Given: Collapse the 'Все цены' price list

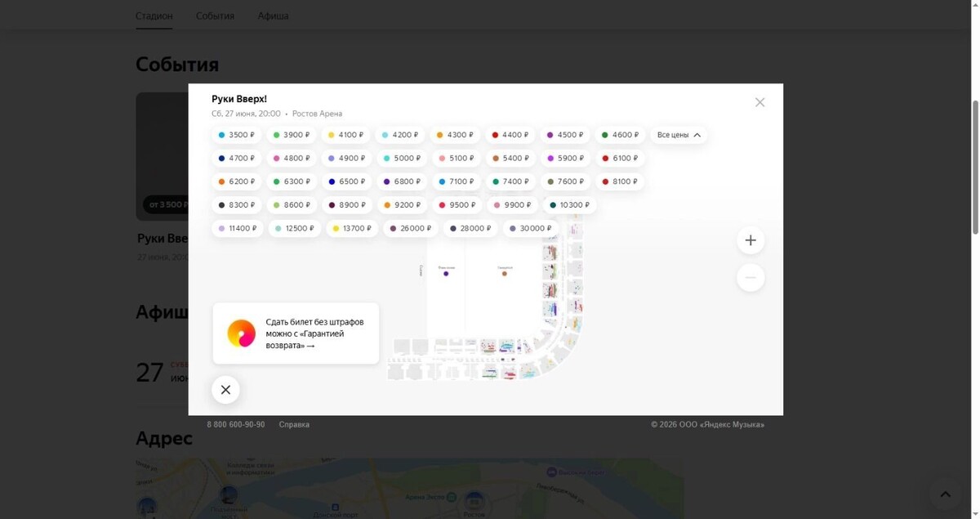Looking at the screenshot, I should coord(679,135).
